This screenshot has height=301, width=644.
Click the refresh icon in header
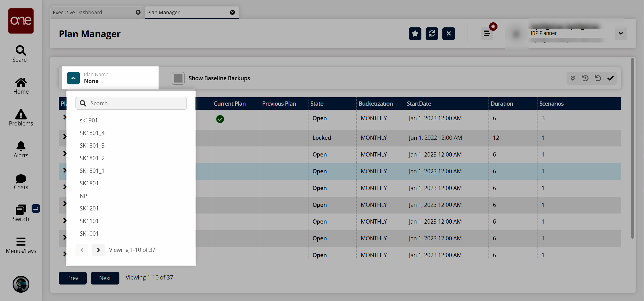432,34
